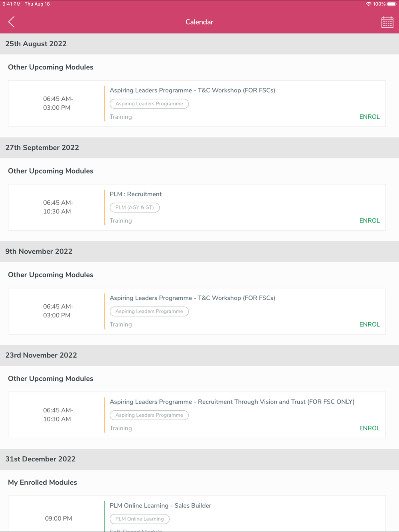Image resolution: width=399 pixels, height=532 pixels.
Task: Enrol in PLM : Recruitment module
Action: click(369, 221)
